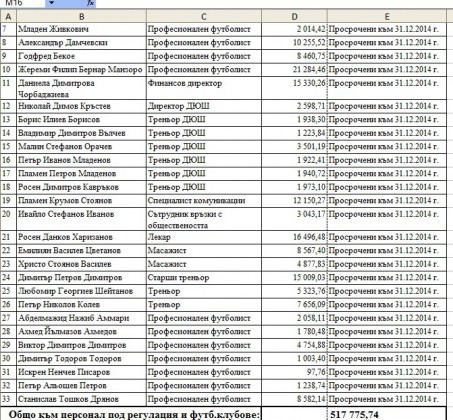Select column C header
The width and height of the screenshot is (453, 420).
click(x=204, y=16)
